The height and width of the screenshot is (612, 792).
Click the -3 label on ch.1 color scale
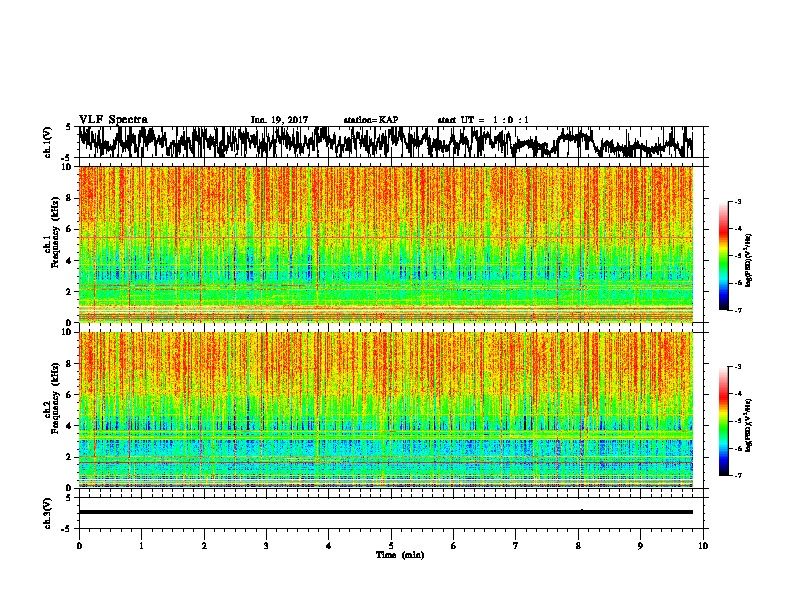pyautogui.click(x=738, y=202)
